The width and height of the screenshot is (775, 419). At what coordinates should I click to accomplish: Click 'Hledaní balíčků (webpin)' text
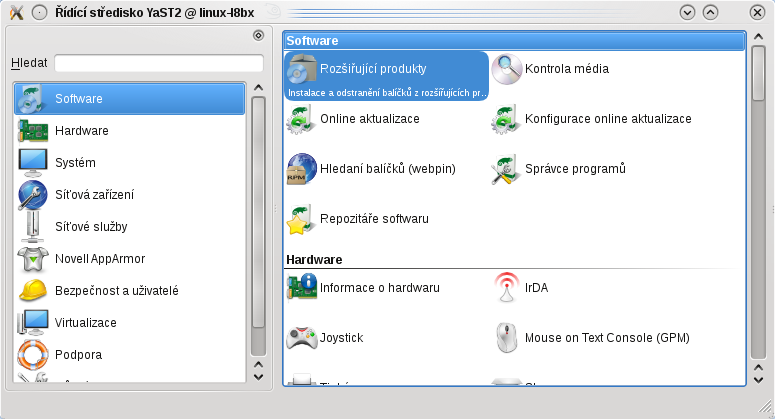point(388,169)
